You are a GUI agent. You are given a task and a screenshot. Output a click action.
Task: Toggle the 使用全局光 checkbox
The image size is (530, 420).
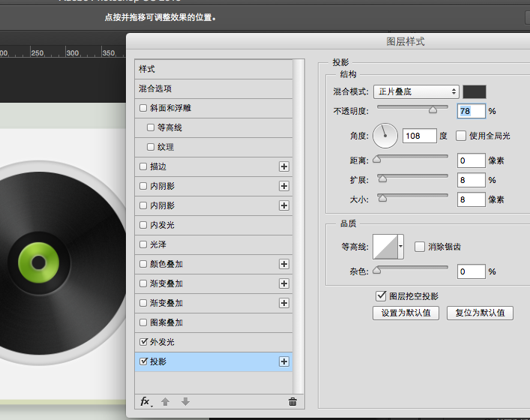point(461,136)
